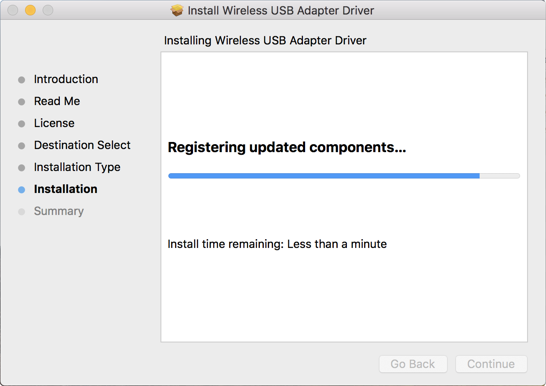Click the Introduction step bullet dot
546x386 pixels.
point(22,80)
